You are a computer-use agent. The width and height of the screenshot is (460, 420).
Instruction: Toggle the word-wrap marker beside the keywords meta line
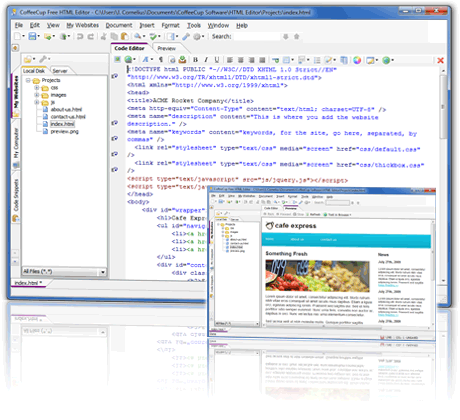[x=115, y=138]
